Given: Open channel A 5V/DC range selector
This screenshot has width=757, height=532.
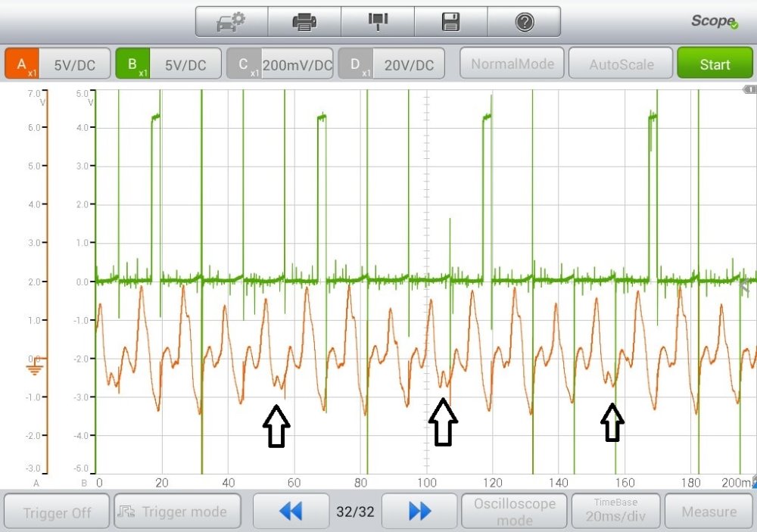Looking at the screenshot, I should pyautogui.click(x=75, y=65).
